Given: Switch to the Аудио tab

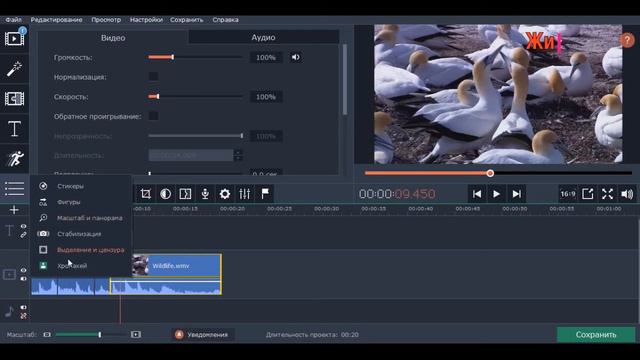Looking at the screenshot, I should [x=263, y=37].
